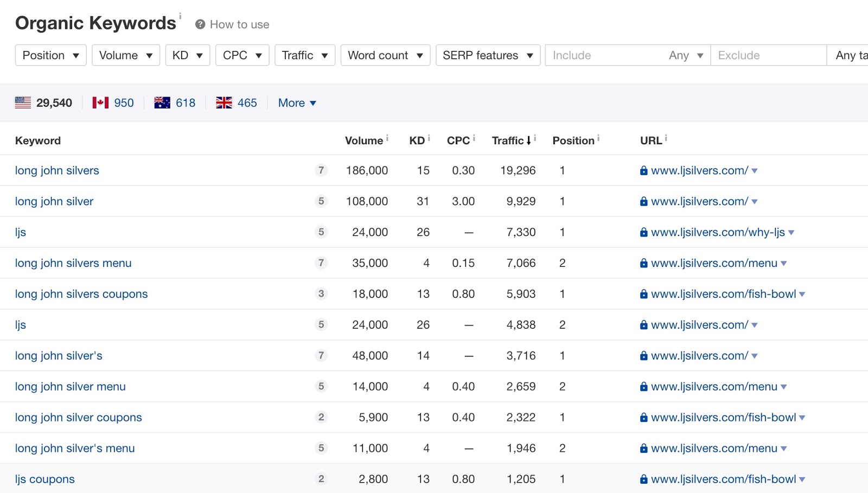Select the Canada flag icon
This screenshot has height=493, width=868.
100,103
